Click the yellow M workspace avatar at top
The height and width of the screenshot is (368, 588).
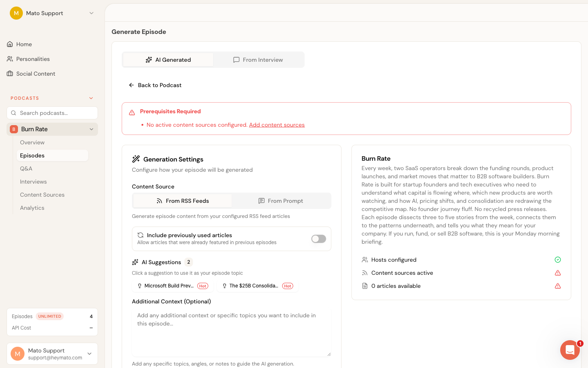click(x=16, y=13)
